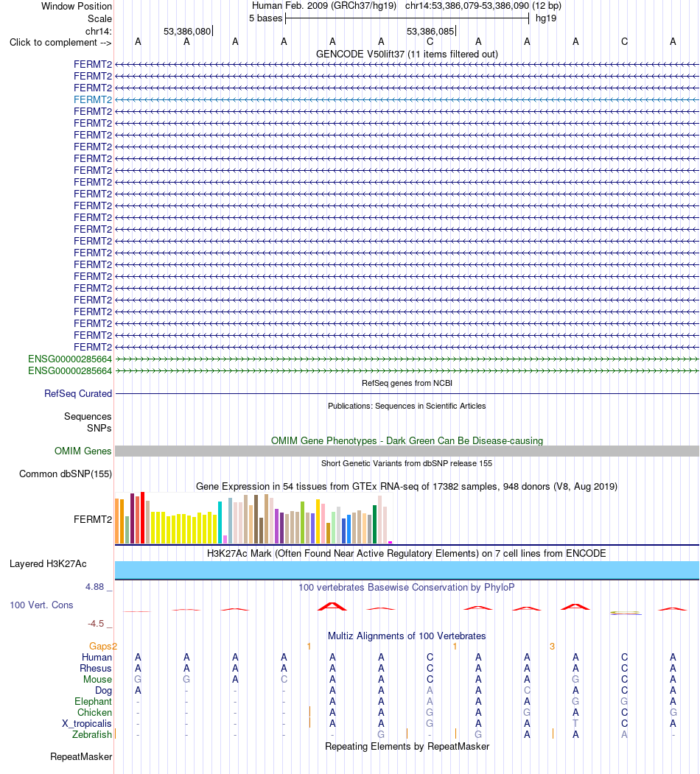Click the cyan bar in GTEx expression chart
700x774 pixels.
(220, 523)
